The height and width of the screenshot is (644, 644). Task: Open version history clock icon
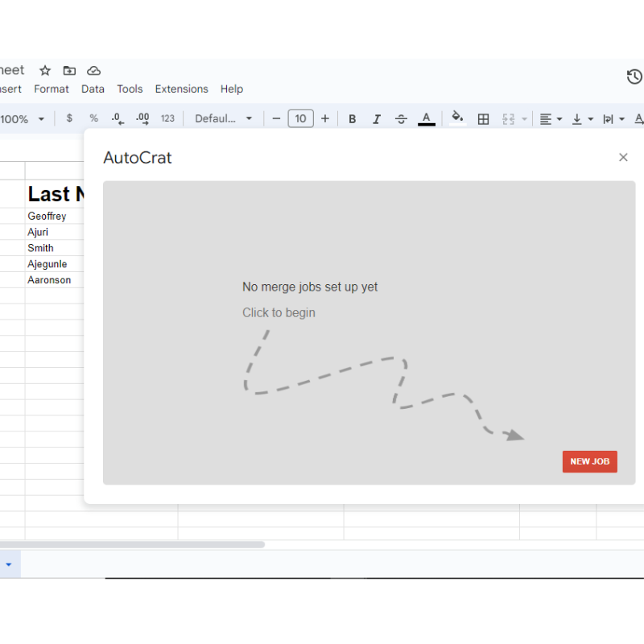tap(634, 76)
